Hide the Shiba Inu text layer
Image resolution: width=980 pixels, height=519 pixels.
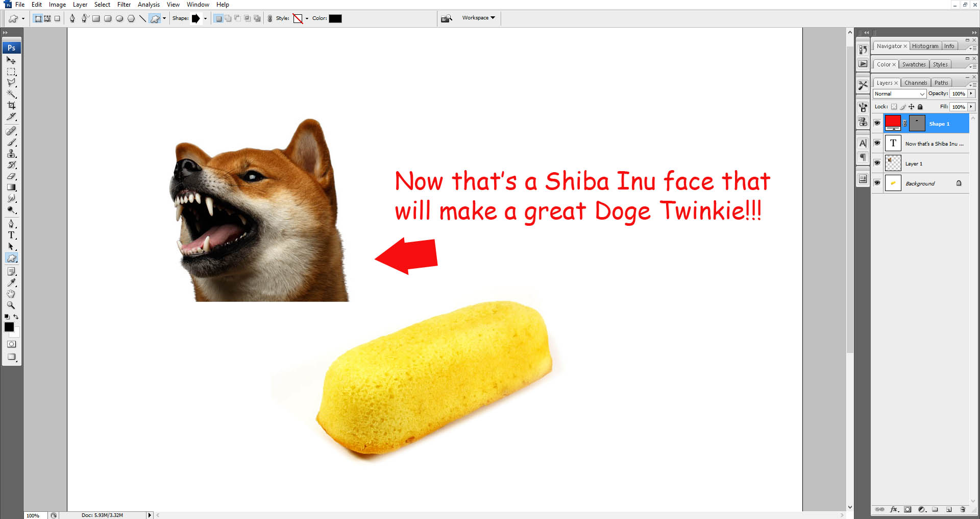(x=877, y=143)
